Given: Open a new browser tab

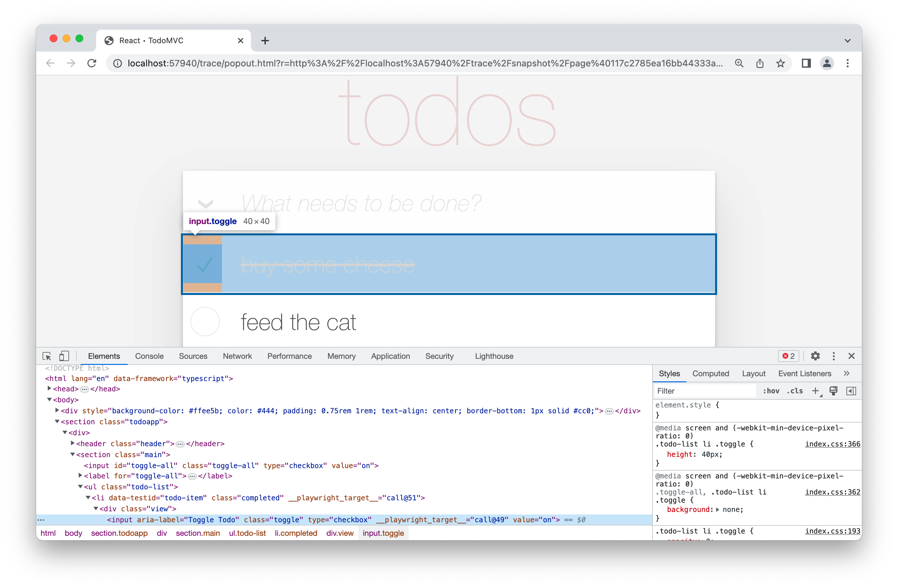Looking at the screenshot, I should [265, 40].
